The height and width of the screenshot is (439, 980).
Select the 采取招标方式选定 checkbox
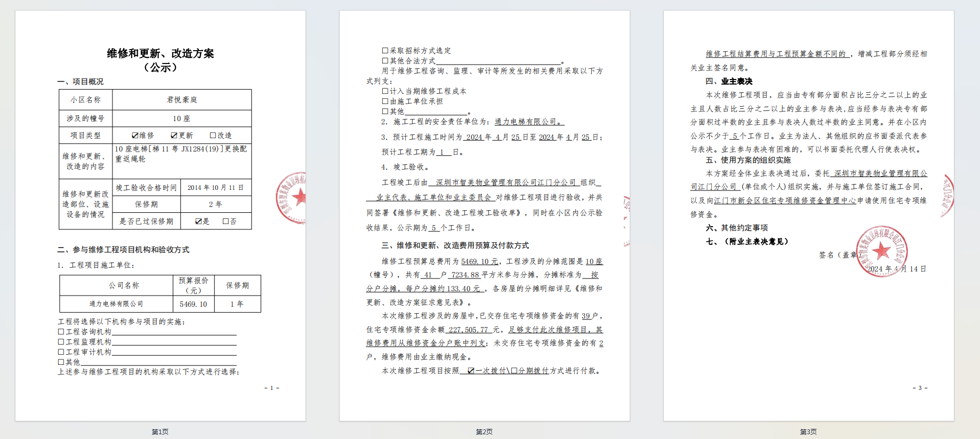pos(385,51)
